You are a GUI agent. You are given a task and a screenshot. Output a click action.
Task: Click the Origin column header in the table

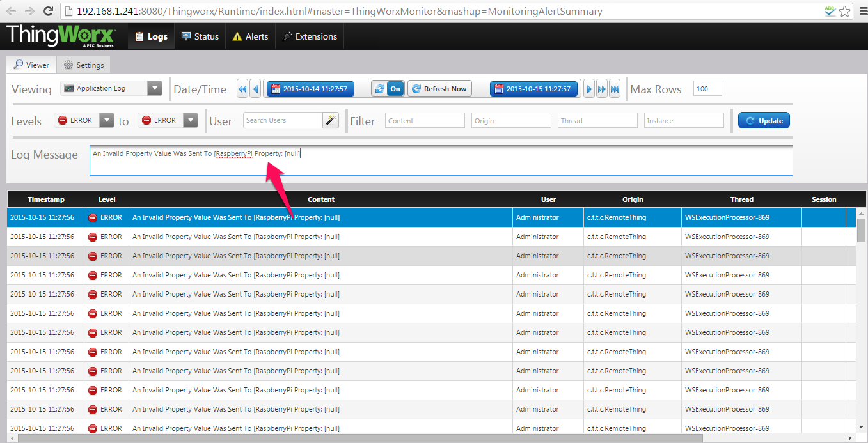(x=633, y=199)
